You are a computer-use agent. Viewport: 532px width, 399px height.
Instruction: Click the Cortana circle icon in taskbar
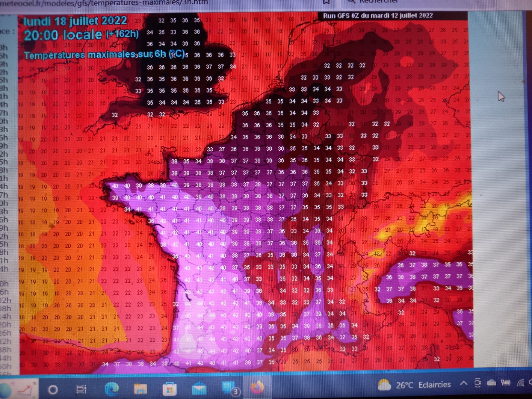[53, 390]
